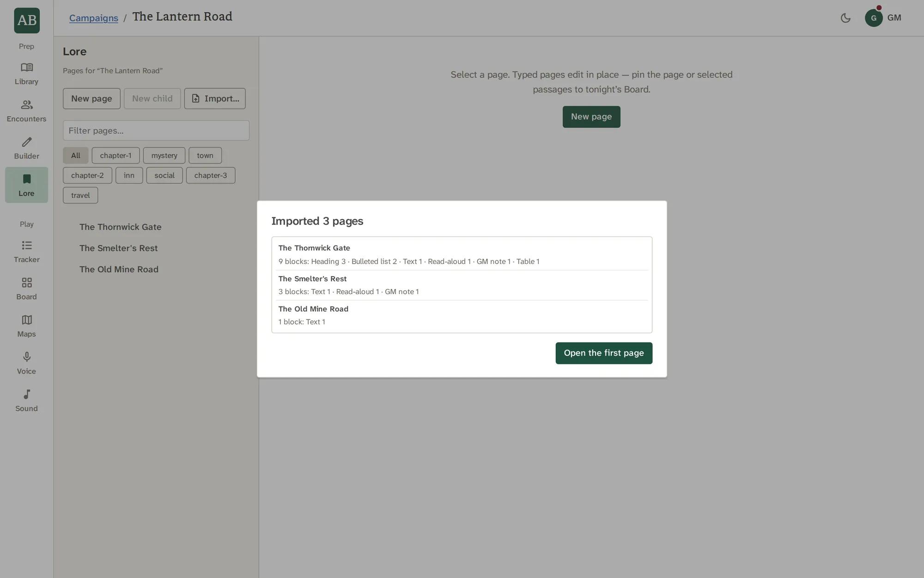
Task: Filter by chapter-3 tag
Action: click(x=211, y=175)
